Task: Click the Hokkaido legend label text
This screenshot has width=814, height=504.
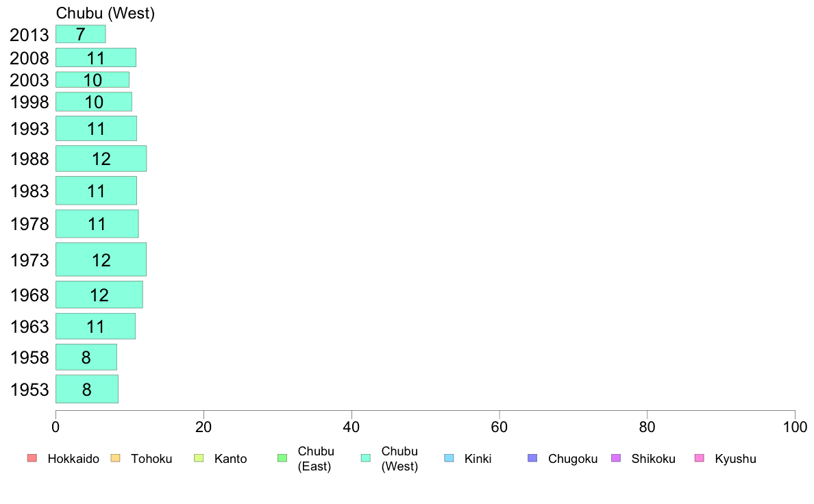Action: click(73, 459)
